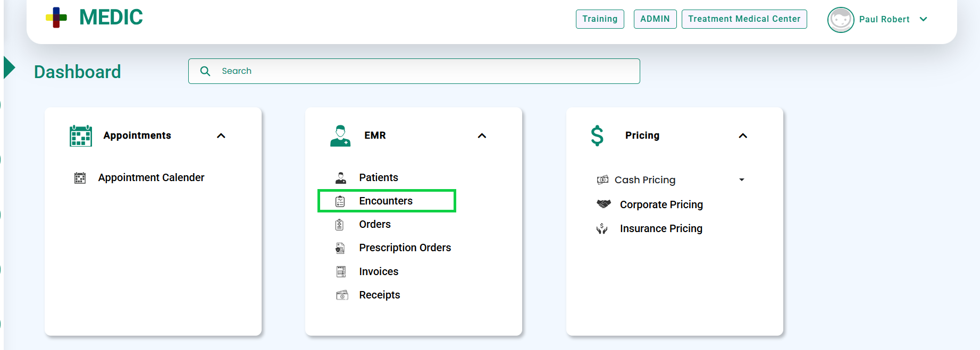Click the ADMIN button
Image resolution: width=980 pixels, height=350 pixels.
655,19
